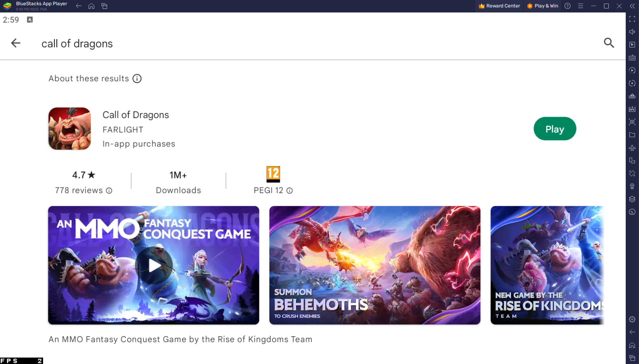Open the BlueStacks hamburger menu
639x364 pixels.
click(581, 6)
